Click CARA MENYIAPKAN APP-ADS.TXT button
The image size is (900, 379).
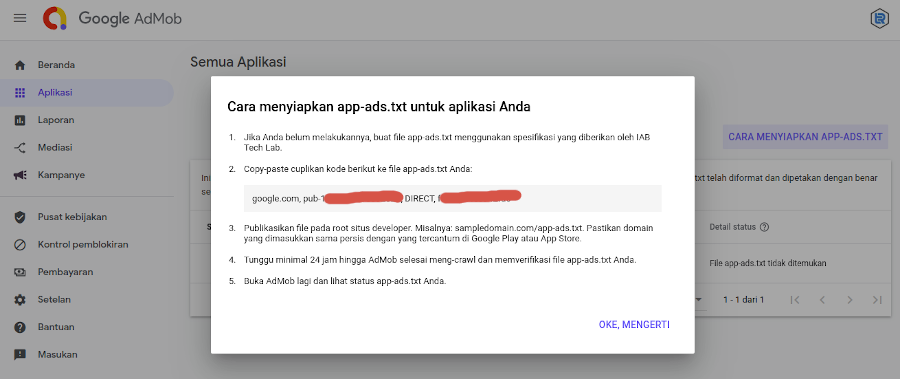tap(805, 137)
